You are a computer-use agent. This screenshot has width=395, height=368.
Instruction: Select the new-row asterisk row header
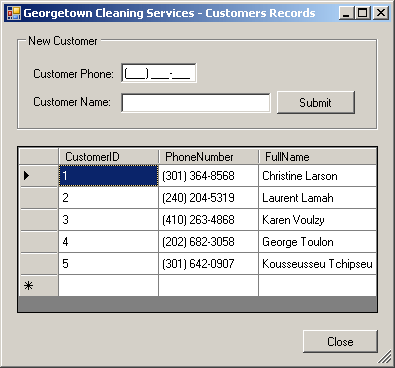(x=39, y=286)
